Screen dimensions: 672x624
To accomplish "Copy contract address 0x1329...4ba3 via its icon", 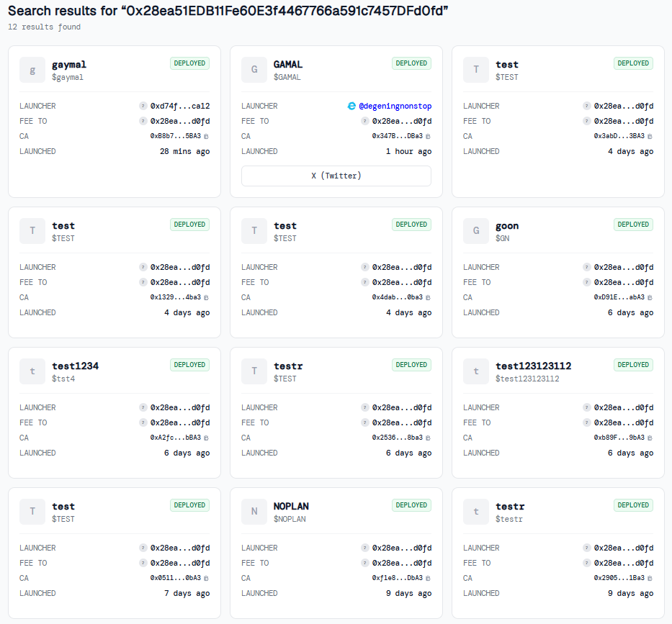I will coord(206,297).
